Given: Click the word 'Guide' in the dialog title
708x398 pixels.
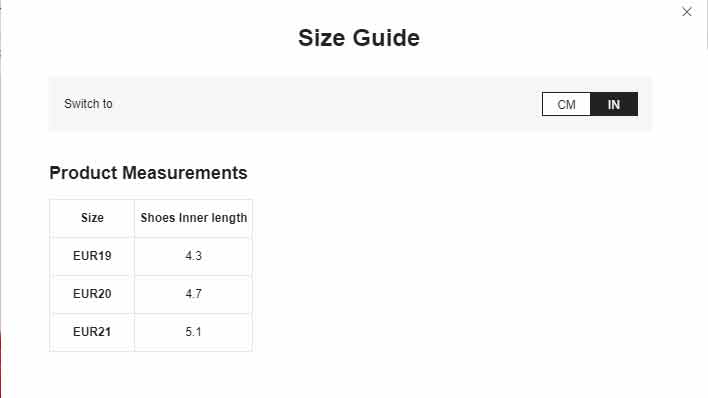Looking at the screenshot, I should click(386, 37).
